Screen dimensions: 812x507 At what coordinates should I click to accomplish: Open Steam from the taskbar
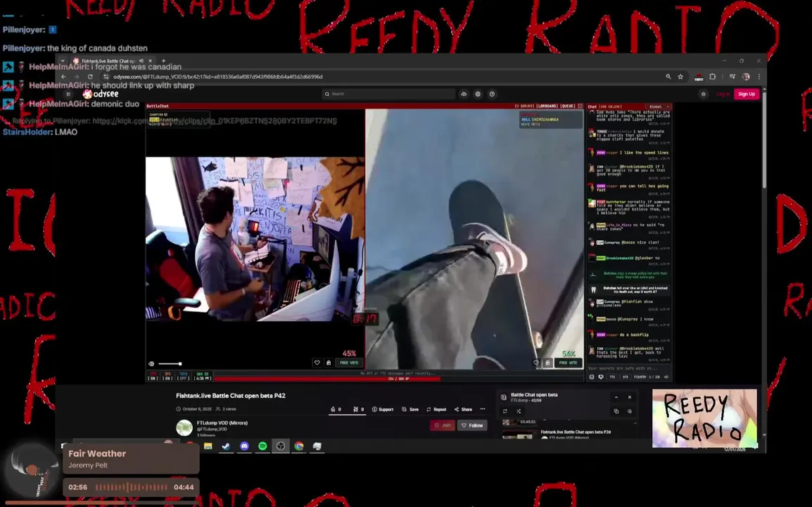[227, 446]
